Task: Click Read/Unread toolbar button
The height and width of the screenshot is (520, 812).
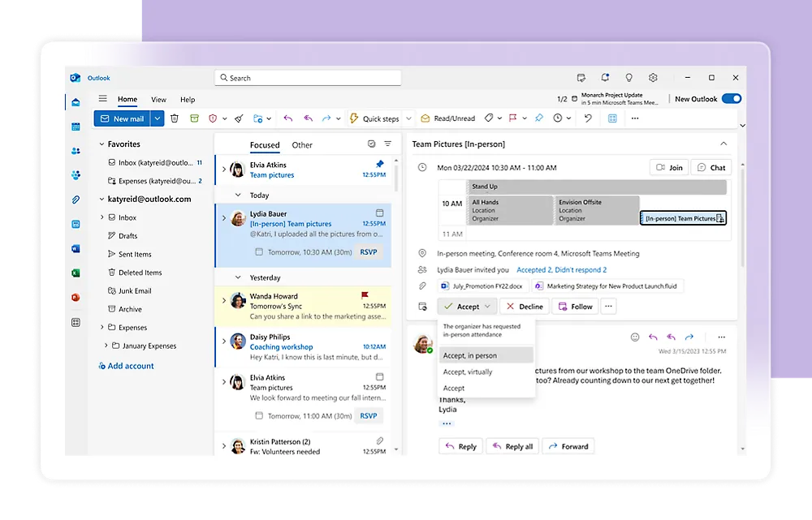Action: (x=448, y=118)
